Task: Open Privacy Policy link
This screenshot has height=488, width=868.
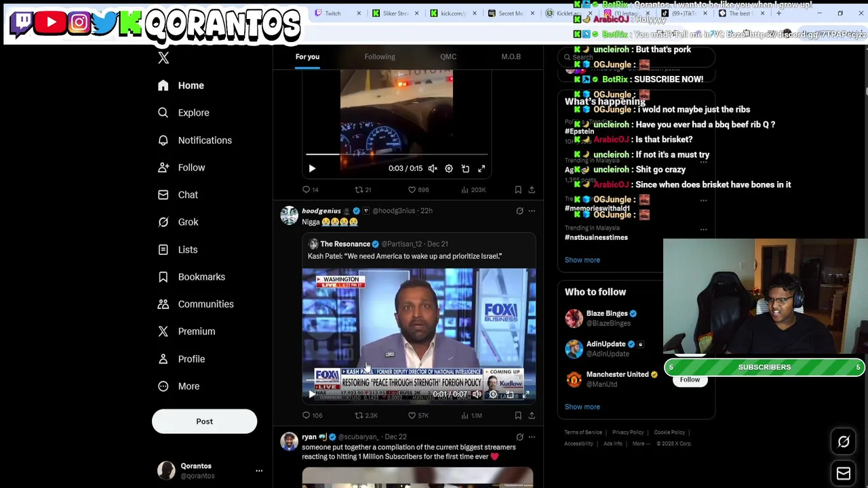Action: tap(628, 432)
